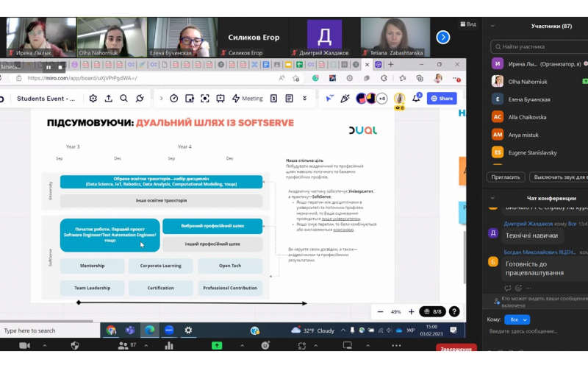Toggle Miro collaborators' cursors icon
Viewport: 588px width, 368px height.
329,99
